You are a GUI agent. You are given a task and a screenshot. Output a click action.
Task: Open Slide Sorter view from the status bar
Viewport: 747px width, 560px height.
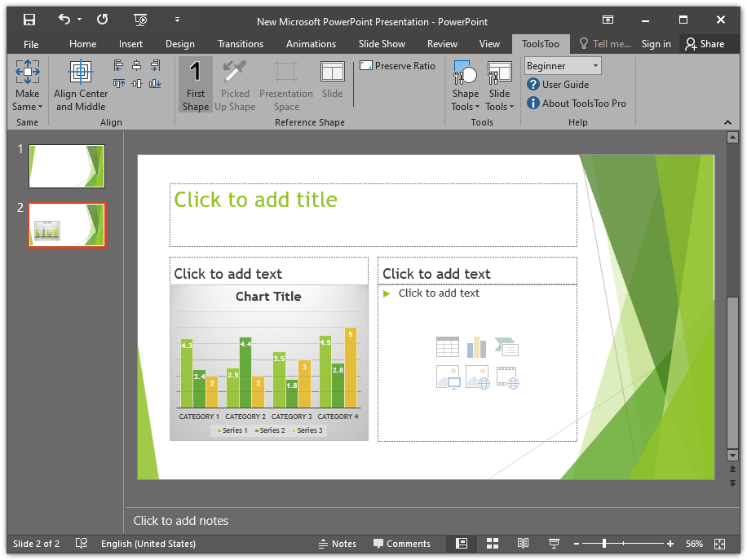point(493,544)
